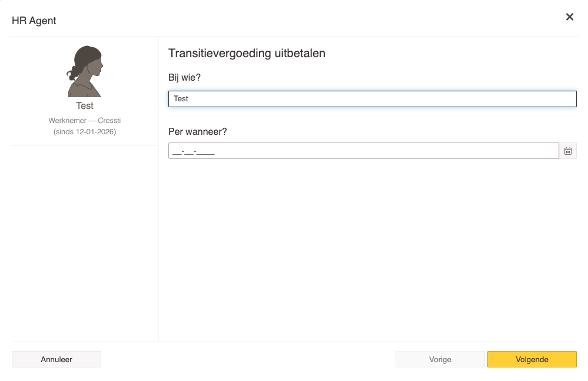This screenshot has width=588, height=381.
Task: Click the 'Werknemer — Cressti' role text
Action: point(85,121)
